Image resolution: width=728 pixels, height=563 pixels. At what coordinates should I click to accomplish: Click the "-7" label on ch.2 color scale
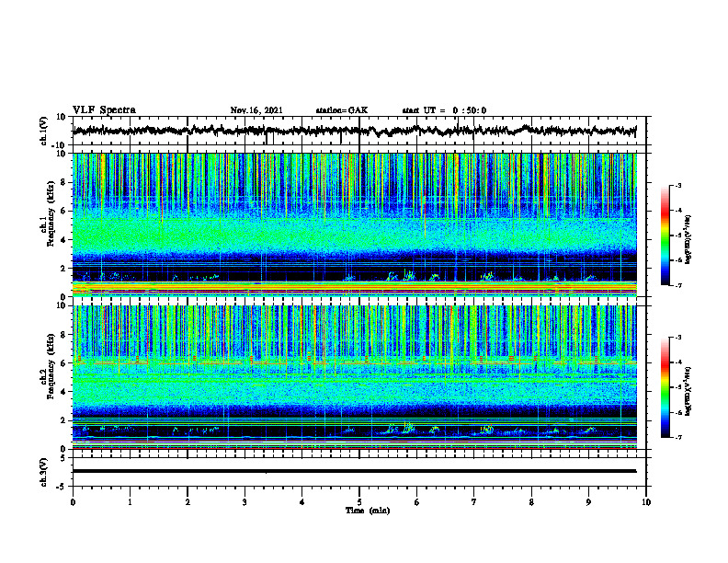pyautogui.click(x=677, y=437)
